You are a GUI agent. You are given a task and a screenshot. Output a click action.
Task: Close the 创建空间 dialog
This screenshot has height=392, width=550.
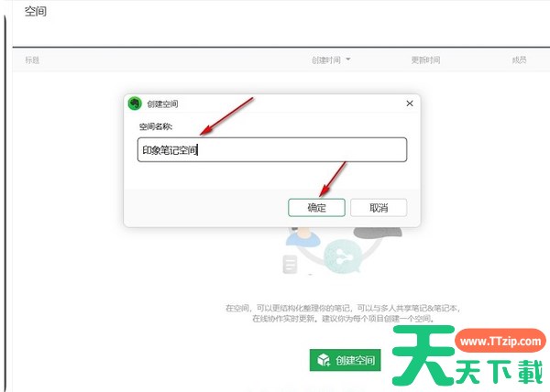point(410,103)
